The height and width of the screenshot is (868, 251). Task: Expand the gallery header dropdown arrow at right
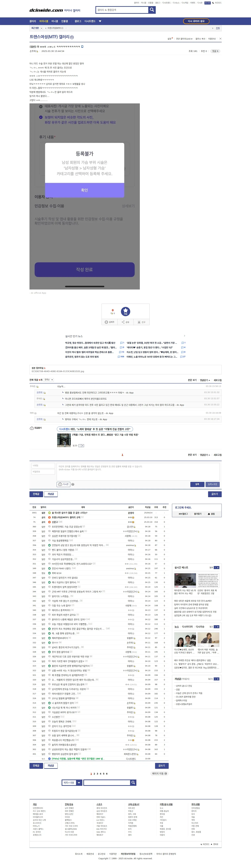click(220, 39)
